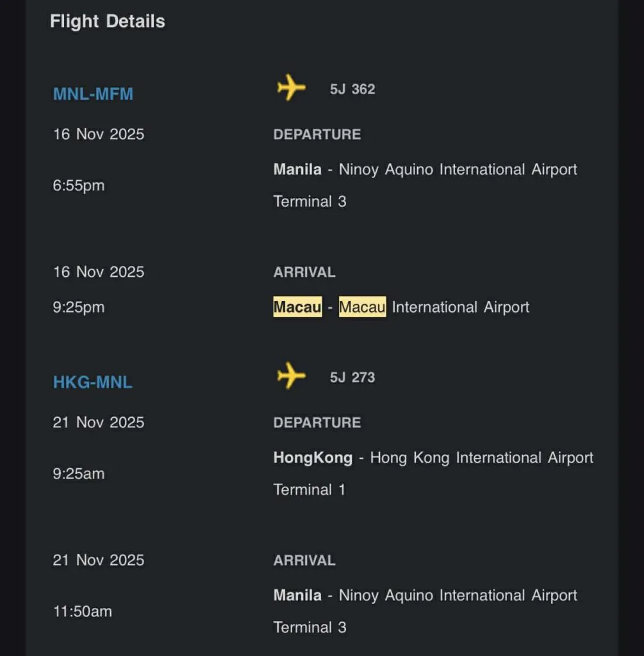The width and height of the screenshot is (644, 656).
Task: Open the MNL-MFM route link
Action: point(93,94)
